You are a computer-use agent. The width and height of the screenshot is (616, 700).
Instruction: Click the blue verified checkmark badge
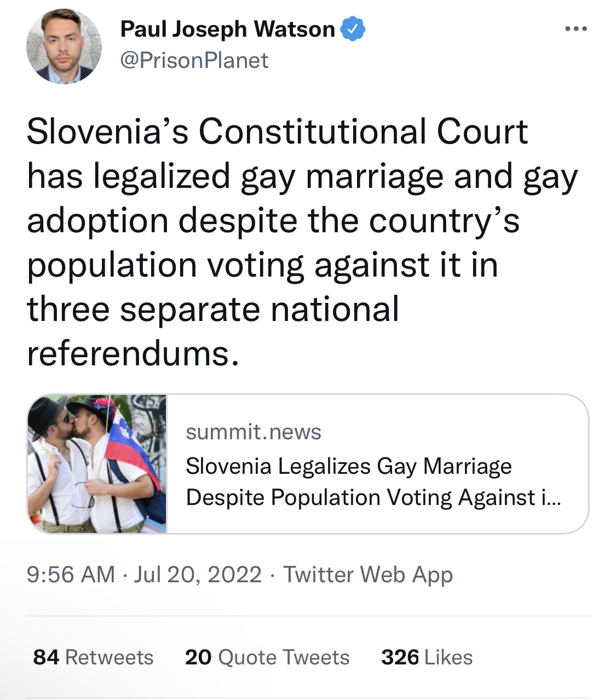tap(353, 29)
